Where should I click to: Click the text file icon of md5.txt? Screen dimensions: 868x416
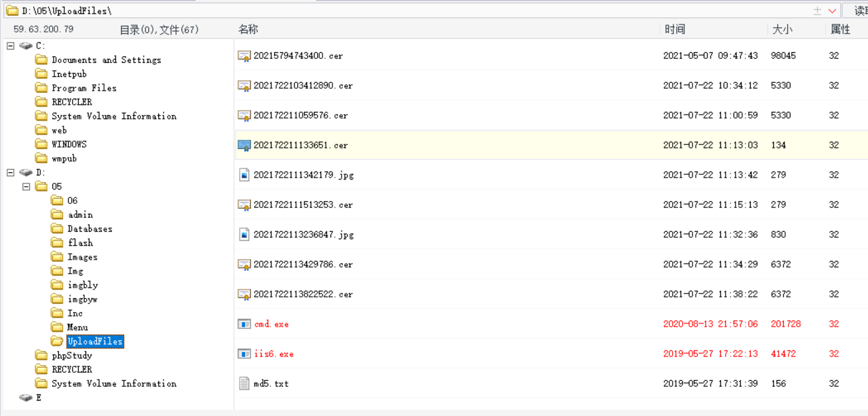tap(244, 384)
